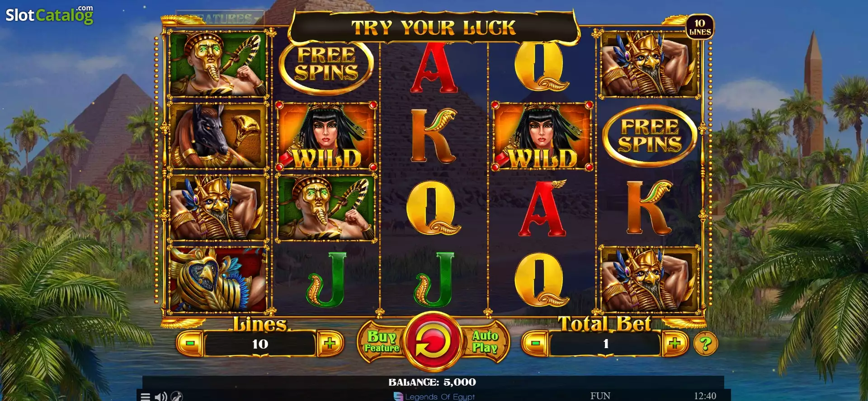The image size is (868, 401).
Task: Mute the game sound speaker icon
Action: pyautogui.click(x=160, y=396)
